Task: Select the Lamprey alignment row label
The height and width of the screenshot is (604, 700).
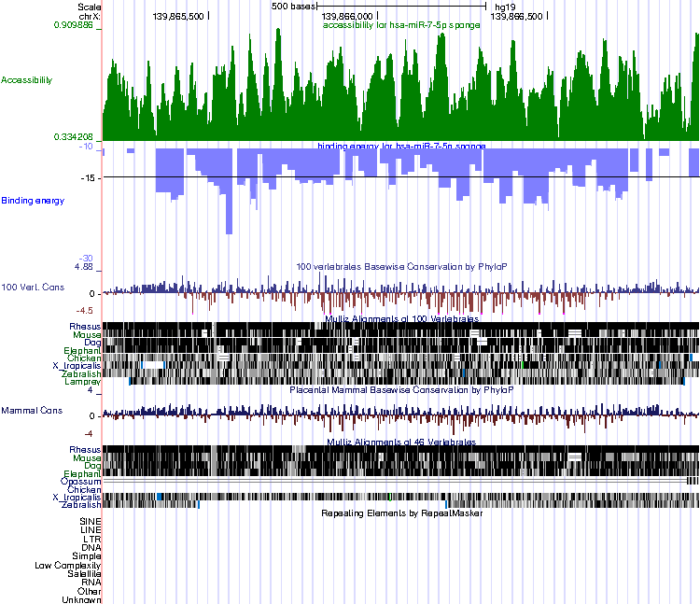Action: pyautogui.click(x=82, y=382)
